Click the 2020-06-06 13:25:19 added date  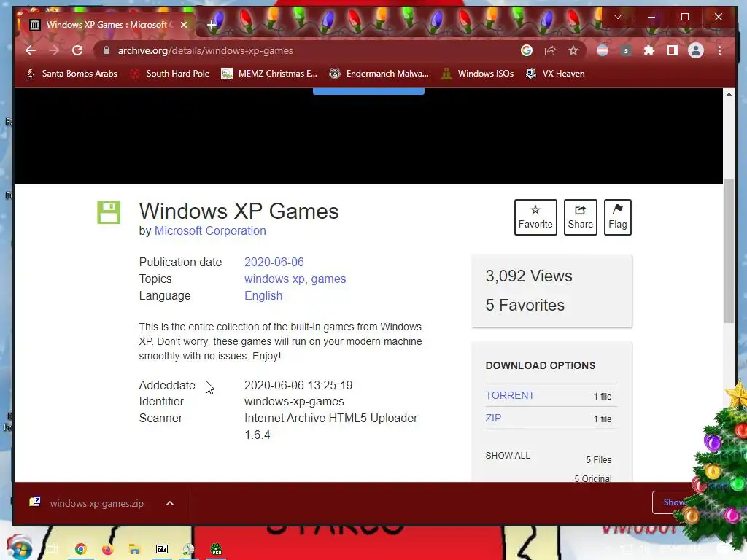[298, 385]
